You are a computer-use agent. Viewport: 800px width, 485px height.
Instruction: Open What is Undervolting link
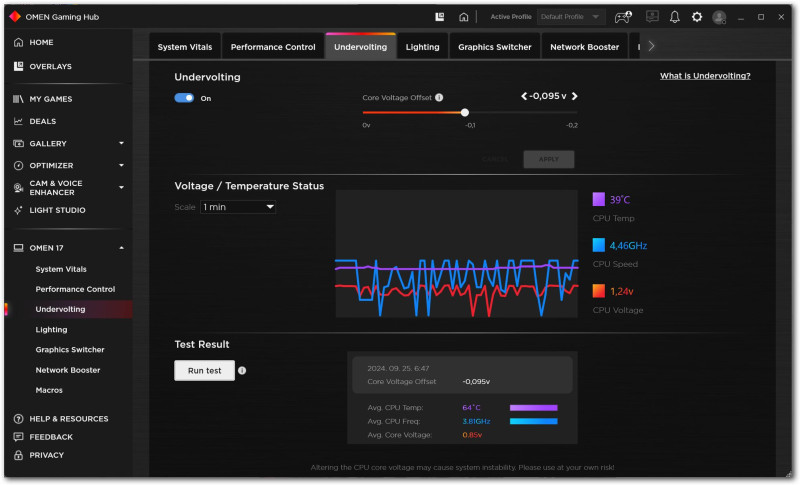click(x=705, y=76)
